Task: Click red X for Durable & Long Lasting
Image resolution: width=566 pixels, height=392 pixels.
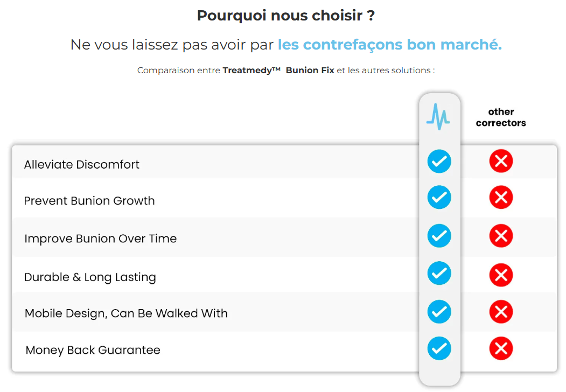Action: click(x=501, y=275)
